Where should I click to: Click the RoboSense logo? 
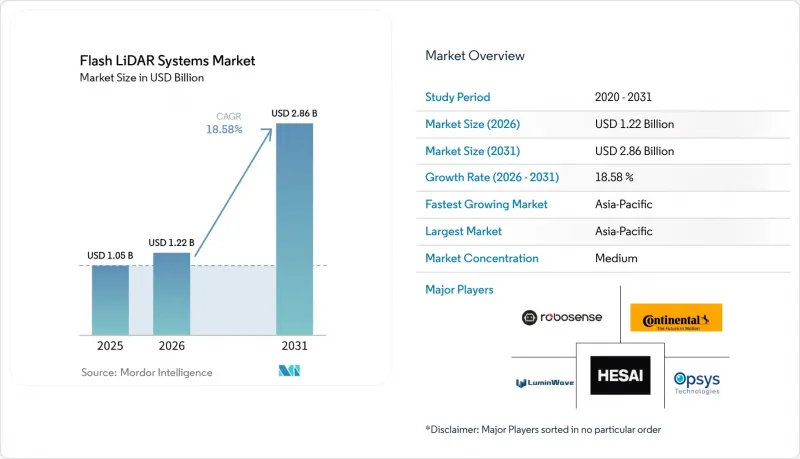[x=562, y=317]
